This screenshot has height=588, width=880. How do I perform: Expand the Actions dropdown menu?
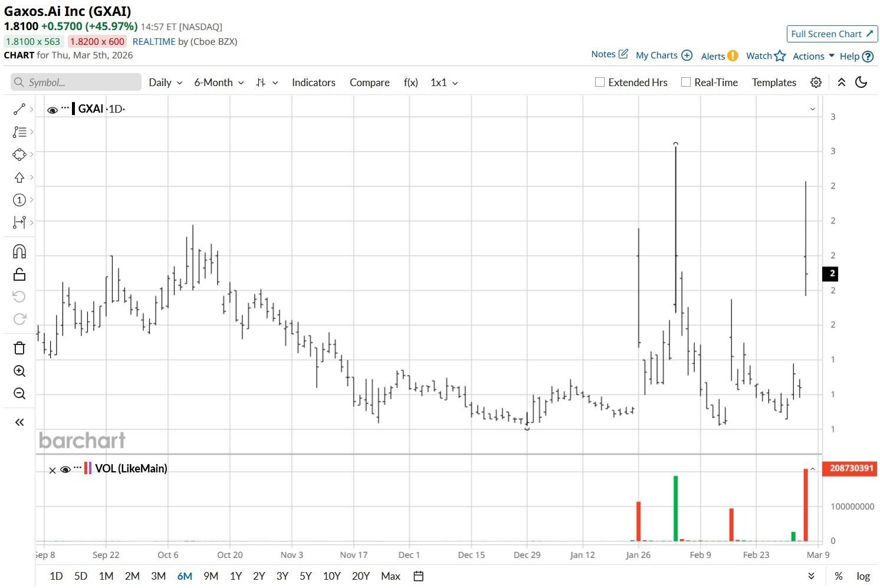point(813,56)
